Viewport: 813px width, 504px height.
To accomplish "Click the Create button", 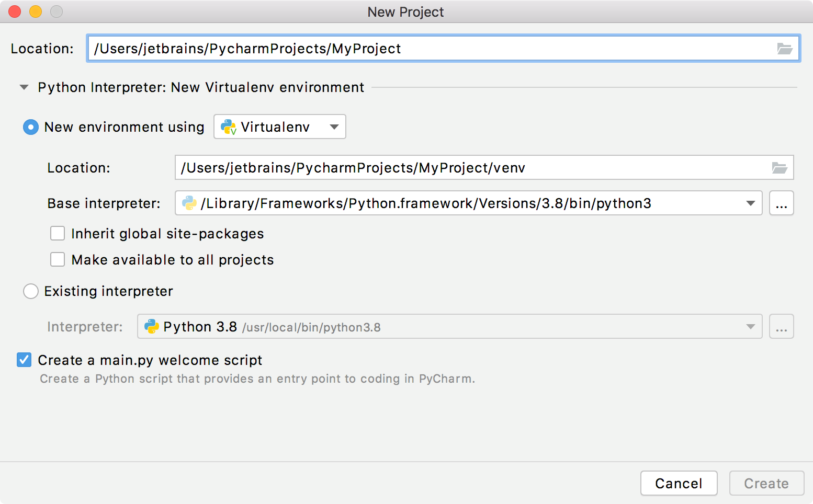I will [767, 484].
